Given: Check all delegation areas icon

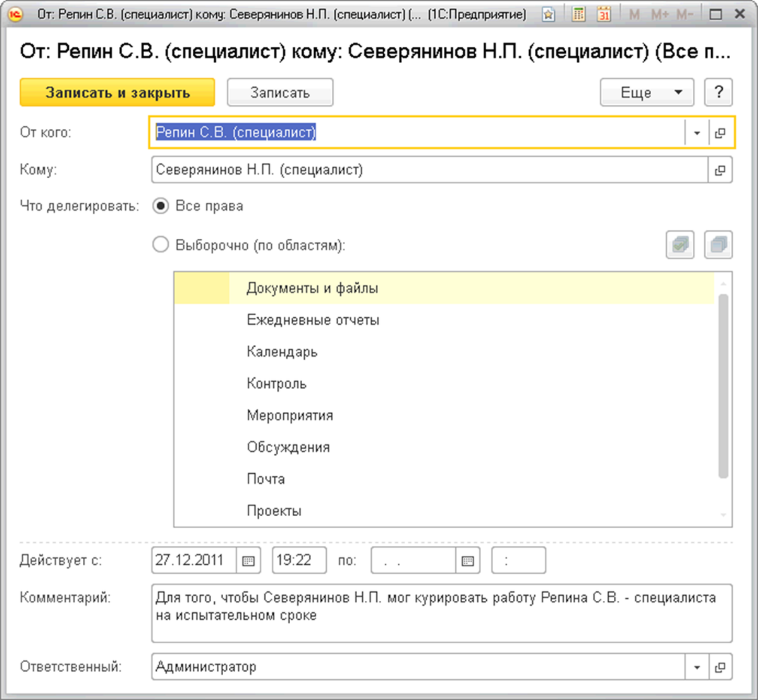Looking at the screenshot, I should [x=680, y=245].
